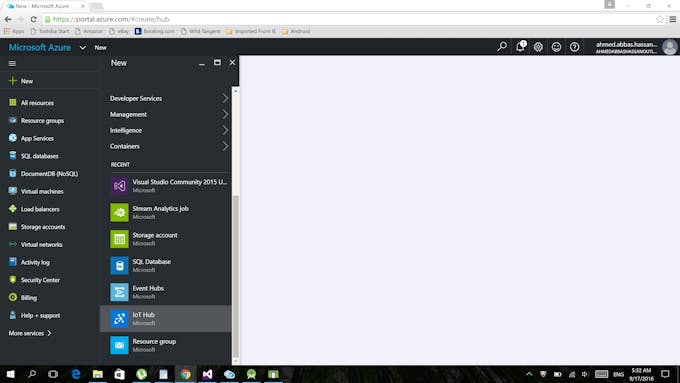
Task: Expand the Developer Services category
Action: (x=168, y=98)
